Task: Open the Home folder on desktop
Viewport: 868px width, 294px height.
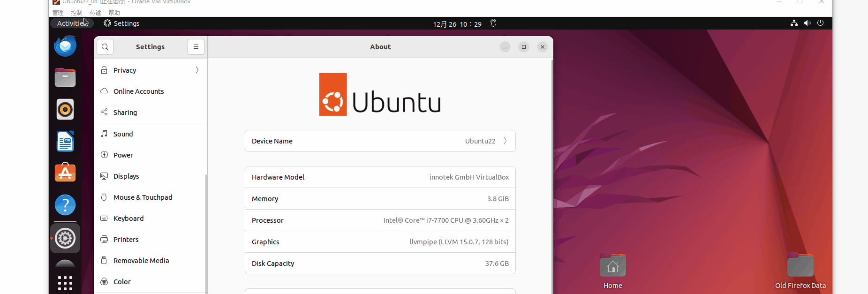Action: 613,271
